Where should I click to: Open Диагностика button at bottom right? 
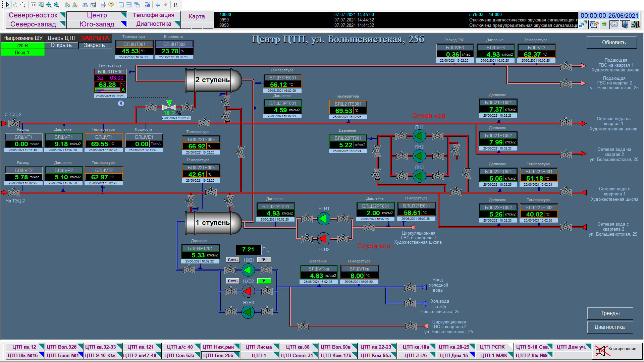coord(610,327)
